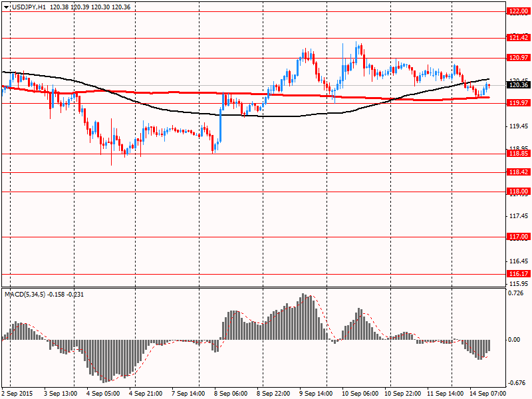This screenshot has height=399, width=532.
Task: Click the current price tag 120.36
Action: 517,84
